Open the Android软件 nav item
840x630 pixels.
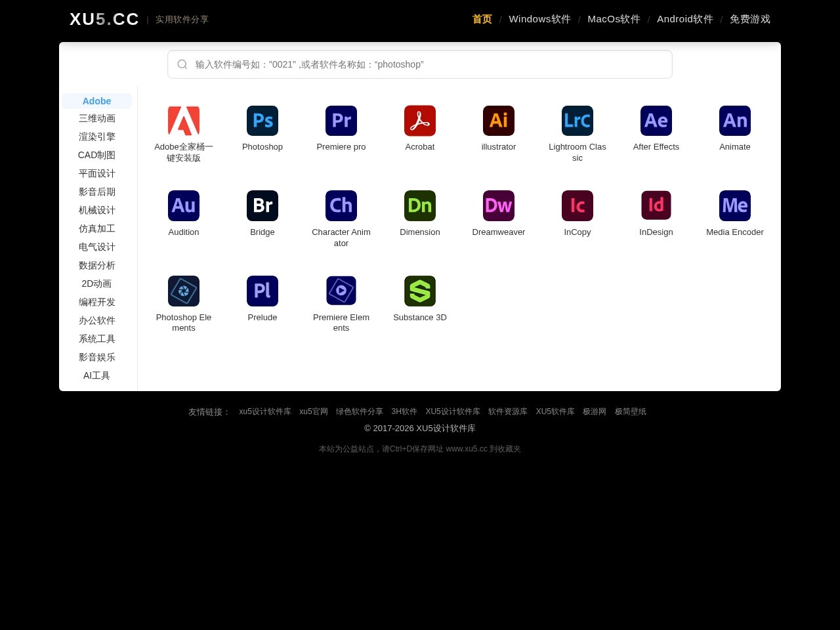[x=685, y=19]
